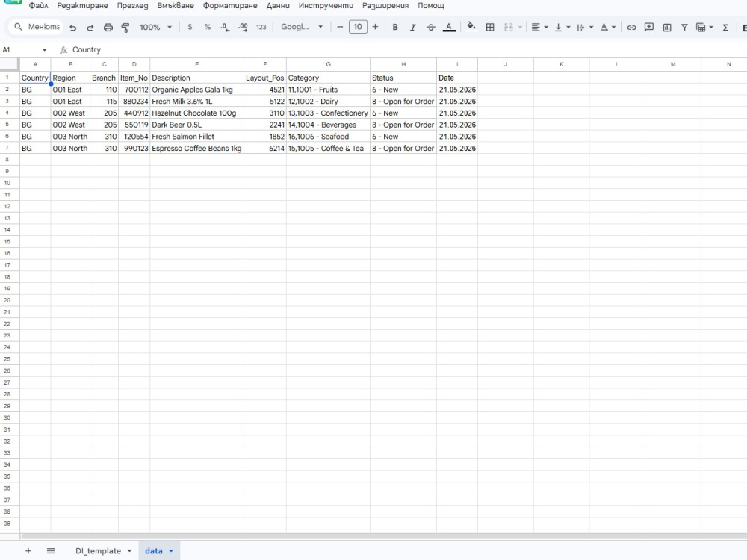Screen dimensions: 747x560
Task: Click cell 'Espresso Coffee Beans 1kg'
Action: pyautogui.click(x=196, y=148)
